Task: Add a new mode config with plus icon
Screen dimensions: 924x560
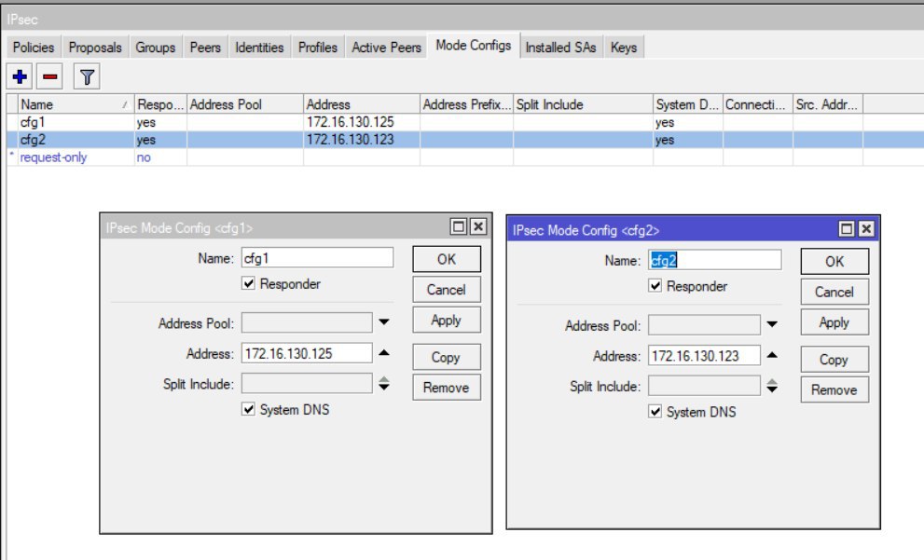Action: click(x=20, y=76)
